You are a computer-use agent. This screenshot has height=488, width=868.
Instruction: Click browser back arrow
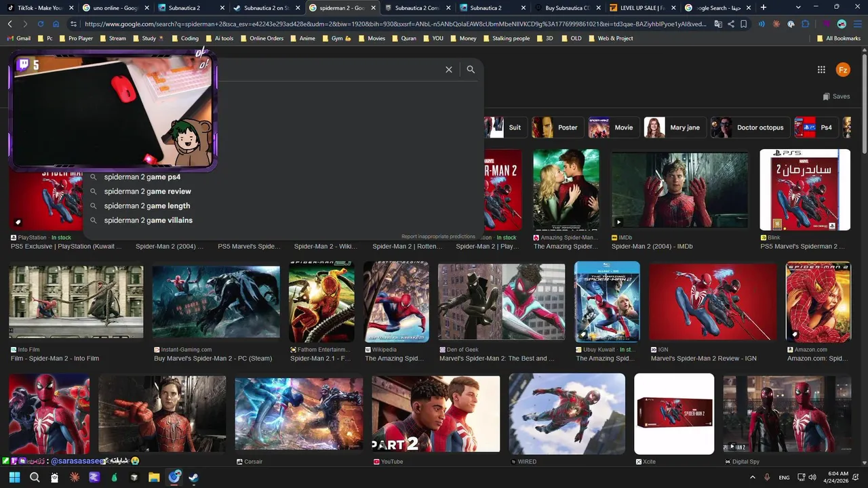click(x=10, y=24)
